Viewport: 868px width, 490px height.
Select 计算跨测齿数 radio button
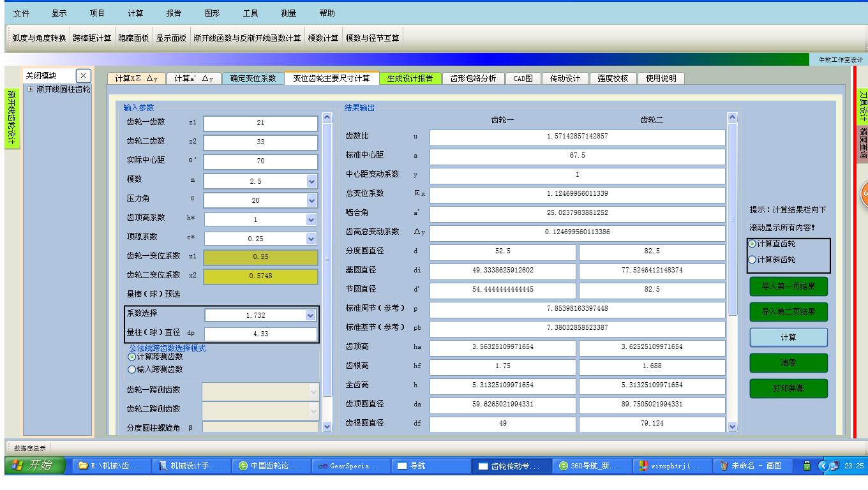pyautogui.click(x=133, y=358)
